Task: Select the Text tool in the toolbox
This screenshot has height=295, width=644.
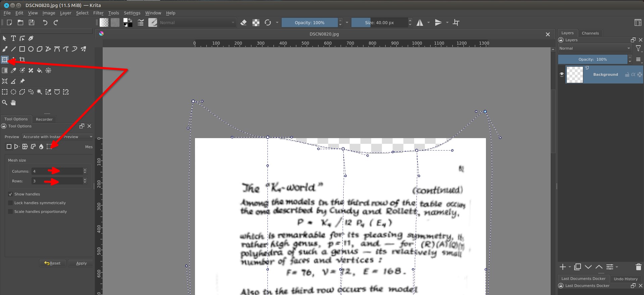Action: [x=13, y=38]
